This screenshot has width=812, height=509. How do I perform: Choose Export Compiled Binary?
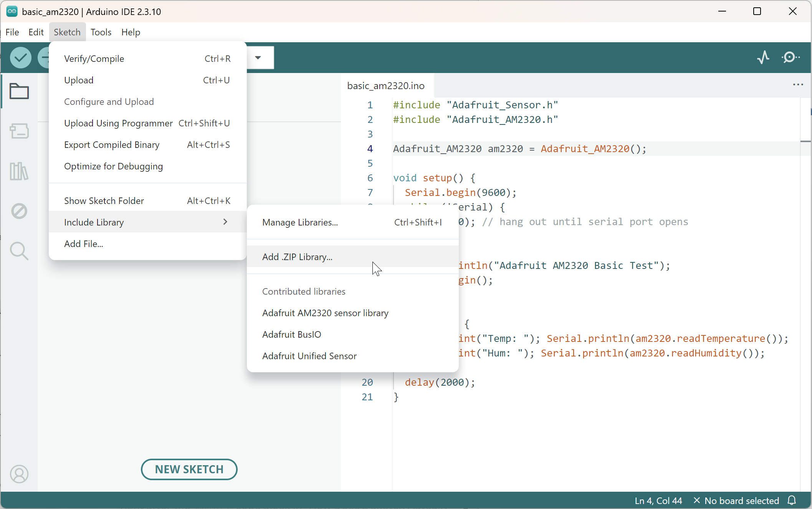(148, 145)
